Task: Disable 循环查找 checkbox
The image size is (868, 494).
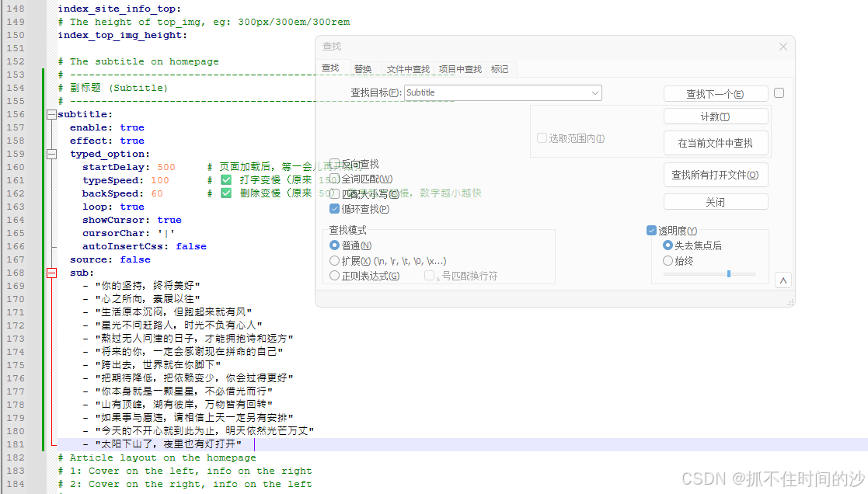Action: pos(334,209)
